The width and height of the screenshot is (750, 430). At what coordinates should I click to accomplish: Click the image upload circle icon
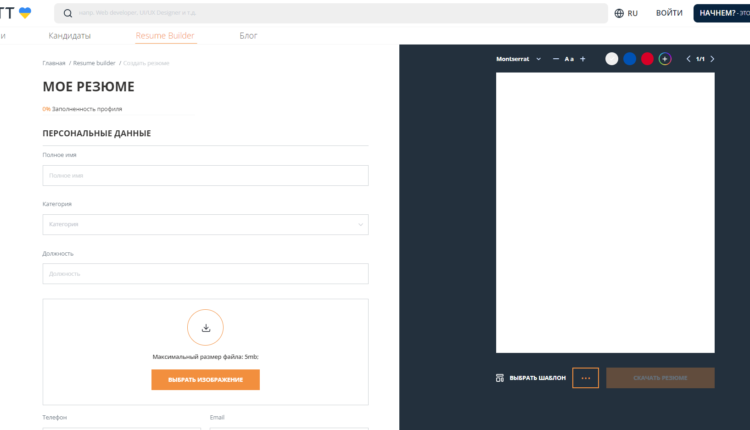tap(205, 328)
